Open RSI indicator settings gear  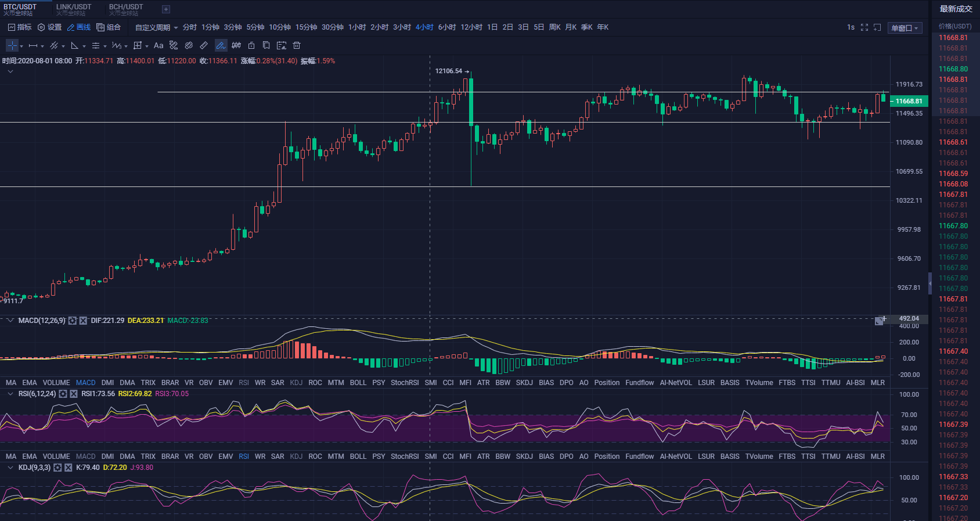pos(63,394)
